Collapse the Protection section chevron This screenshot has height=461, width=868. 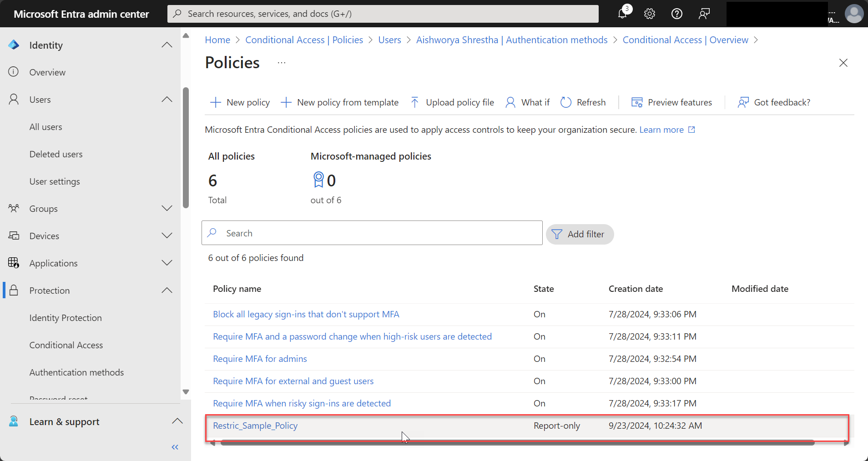click(x=167, y=290)
